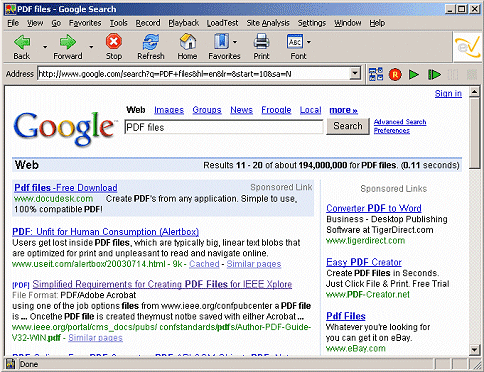The height and width of the screenshot is (372, 484).
Task: Open the Settings menu
Action: point(312,23)
